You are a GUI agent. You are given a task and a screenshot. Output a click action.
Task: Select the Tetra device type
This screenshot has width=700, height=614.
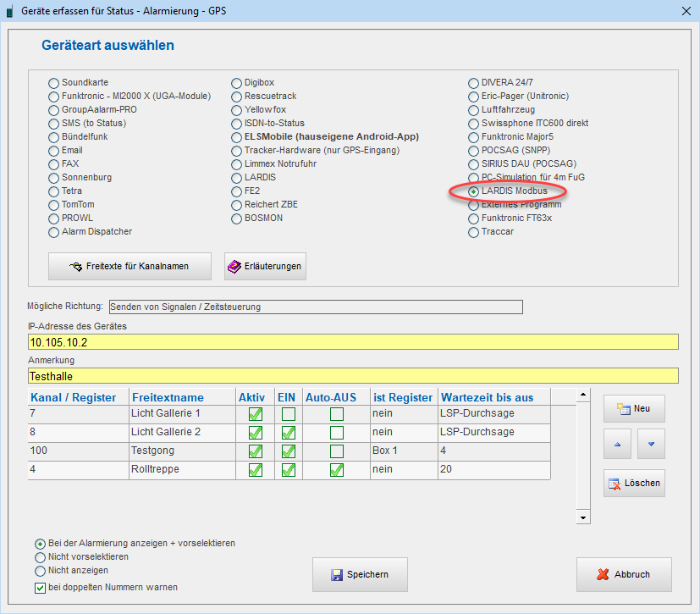click(x=54, y=191)
